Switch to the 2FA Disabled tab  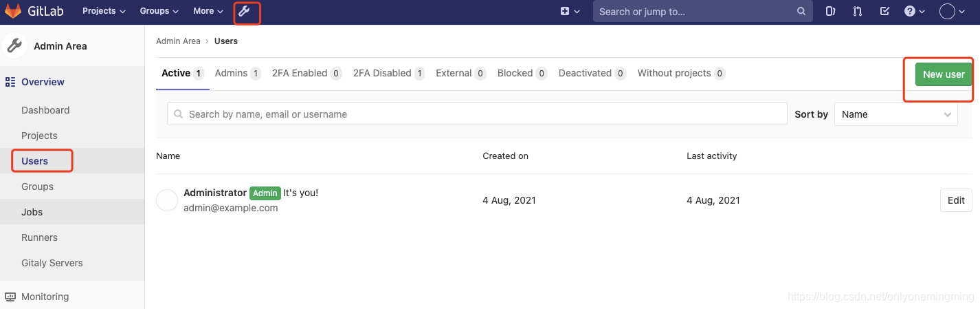click(389, 73)
